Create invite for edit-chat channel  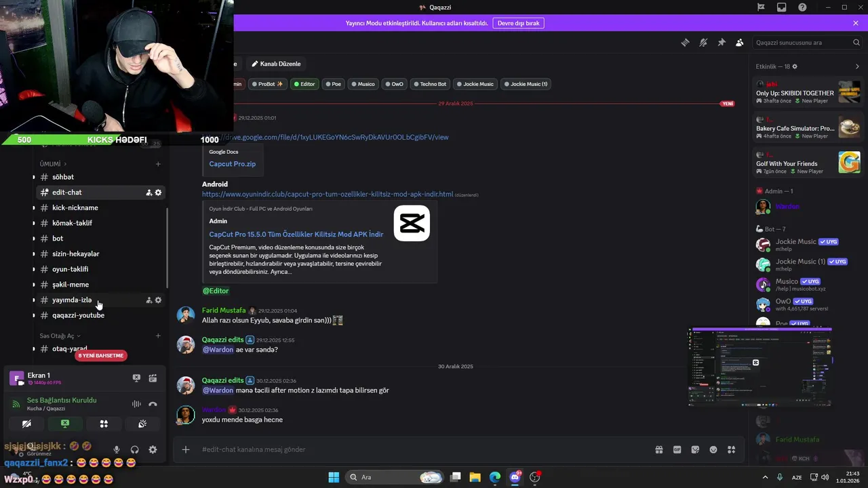(x=149, y=192)
